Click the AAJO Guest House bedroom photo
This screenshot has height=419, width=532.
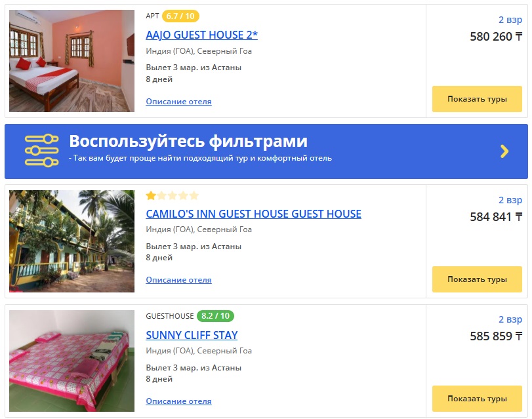point(72,61)
